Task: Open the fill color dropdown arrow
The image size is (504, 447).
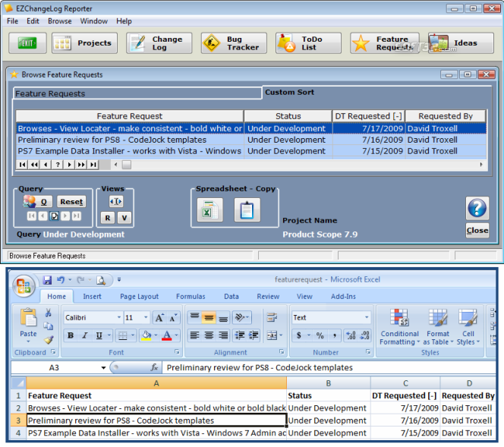Action: 156,335
